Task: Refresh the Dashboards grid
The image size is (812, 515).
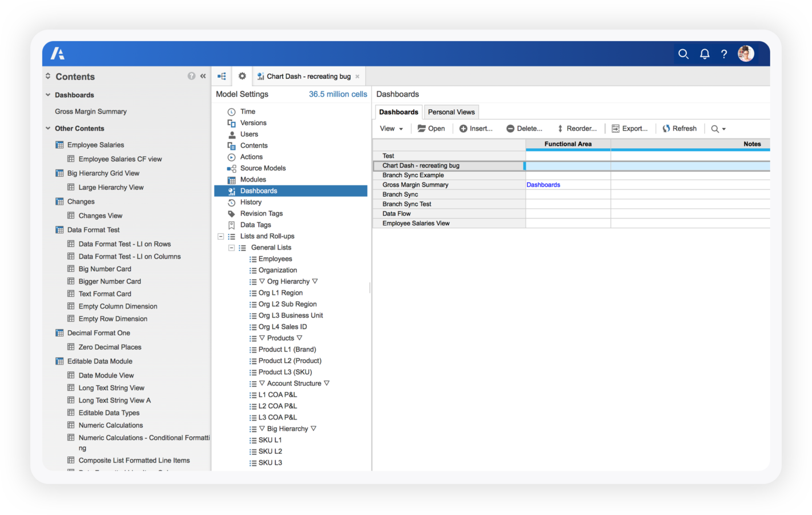Action: (680, 128)
